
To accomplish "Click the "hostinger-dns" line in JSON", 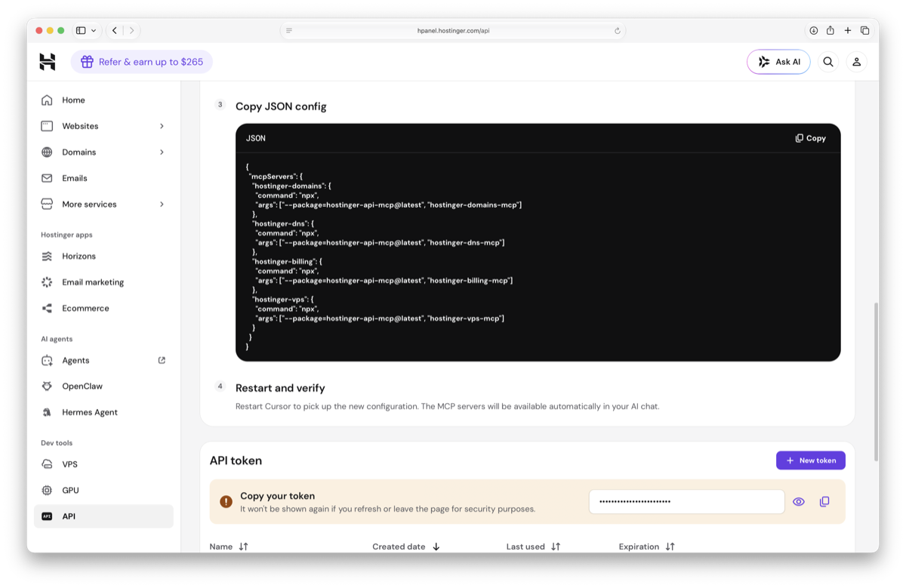I will pyautogui.click(x=283, y=223).
